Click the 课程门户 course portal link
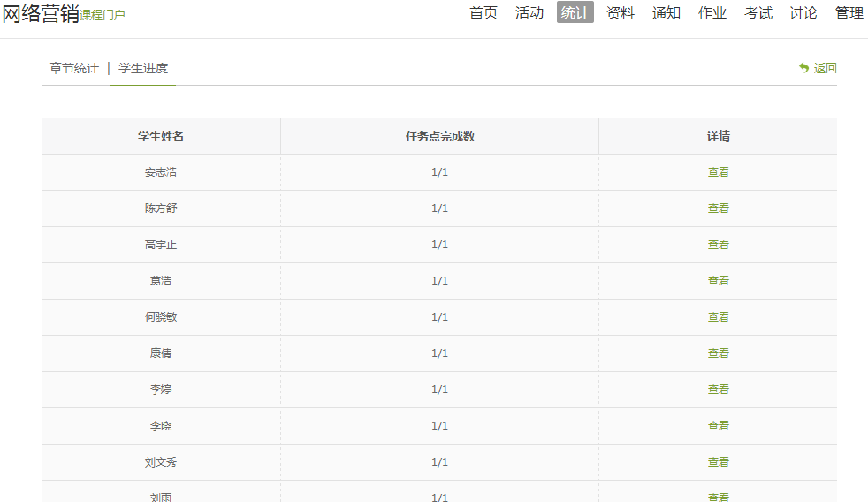Viewport: 868px width, 502px height. click(103, 15)
